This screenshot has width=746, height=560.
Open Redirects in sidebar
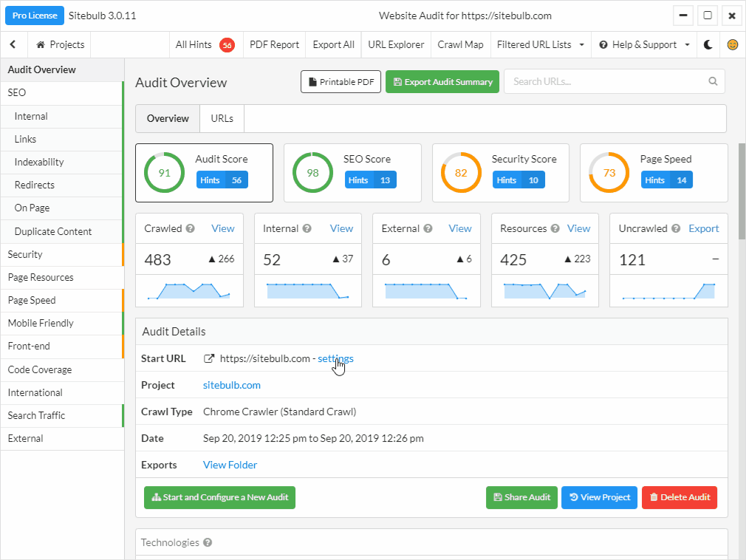[62, 185]
